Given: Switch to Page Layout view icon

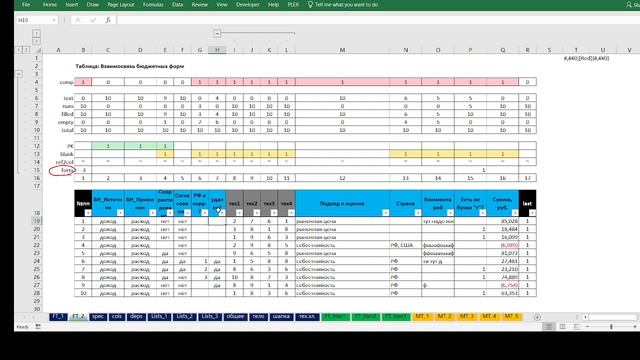Looking at the screenshot, I should coord(563,327).
